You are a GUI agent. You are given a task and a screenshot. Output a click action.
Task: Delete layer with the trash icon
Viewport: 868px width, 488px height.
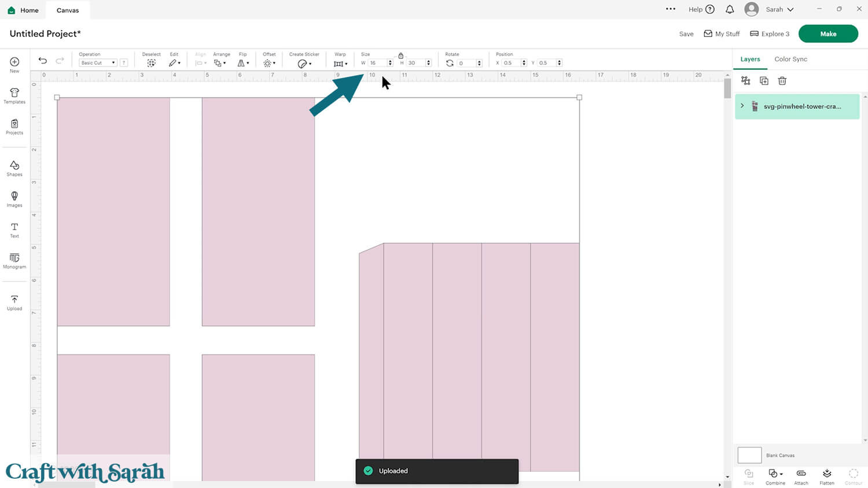click(782, 81)
